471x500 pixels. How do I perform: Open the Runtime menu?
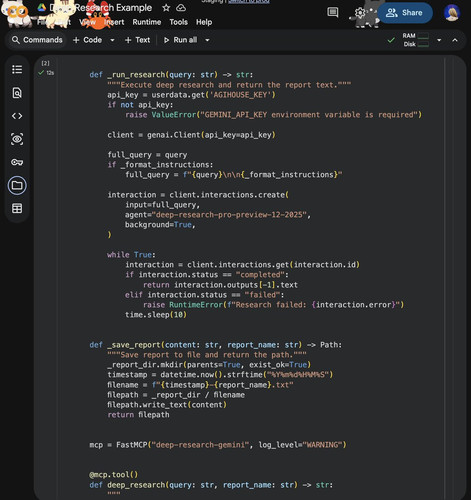(147, 22)
